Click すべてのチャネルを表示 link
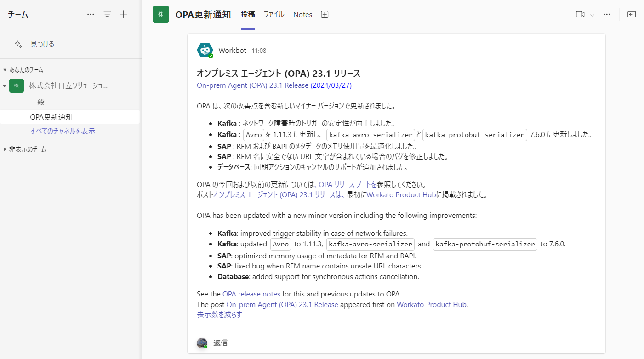Screen dimensions: 644x359 pyautogui.click(x=63, y=131)
